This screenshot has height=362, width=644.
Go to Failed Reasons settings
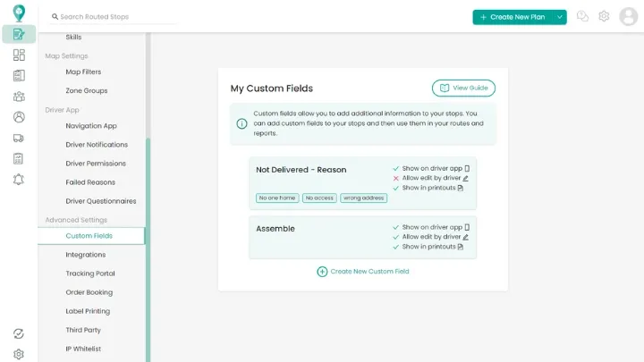(x=89, y=182)
